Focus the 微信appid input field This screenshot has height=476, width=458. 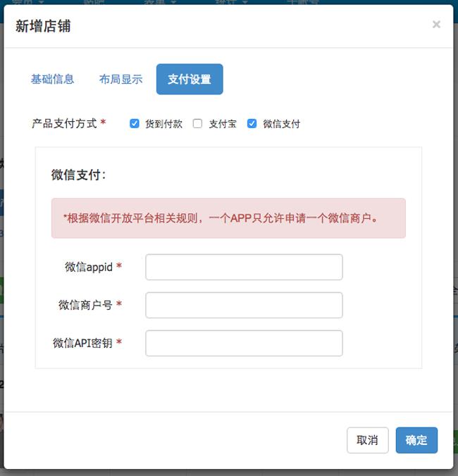pyautogui.click(x=244, y=268)
